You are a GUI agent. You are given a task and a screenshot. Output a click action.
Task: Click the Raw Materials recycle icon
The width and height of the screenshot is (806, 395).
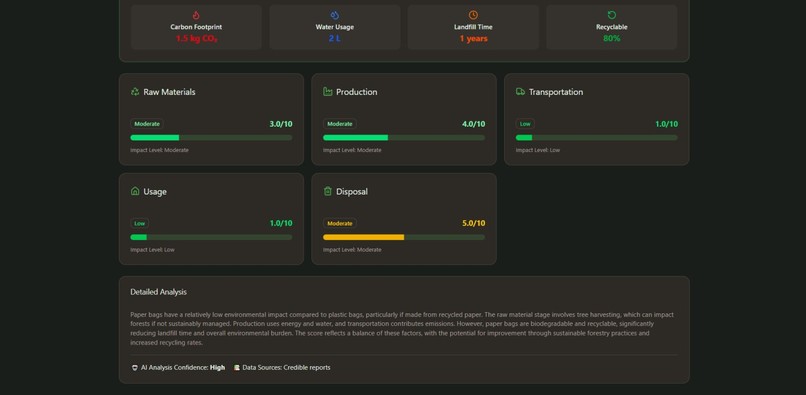[135, 92]
